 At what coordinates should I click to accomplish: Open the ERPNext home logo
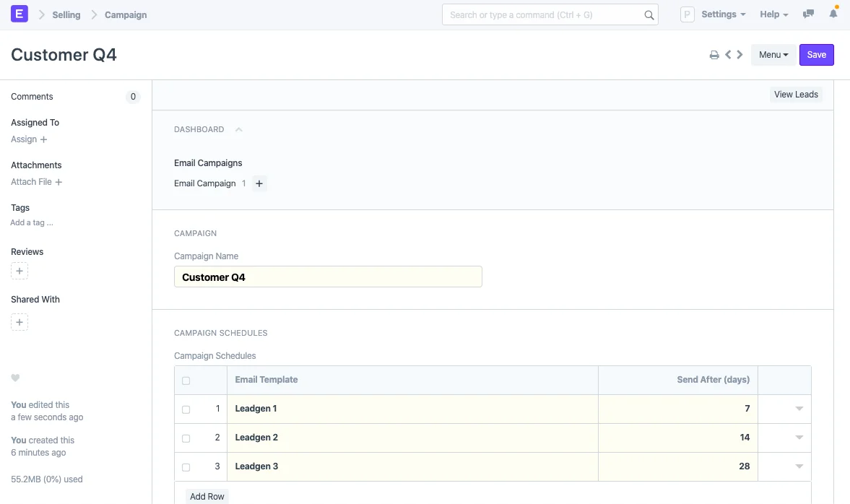click(18, 14)
